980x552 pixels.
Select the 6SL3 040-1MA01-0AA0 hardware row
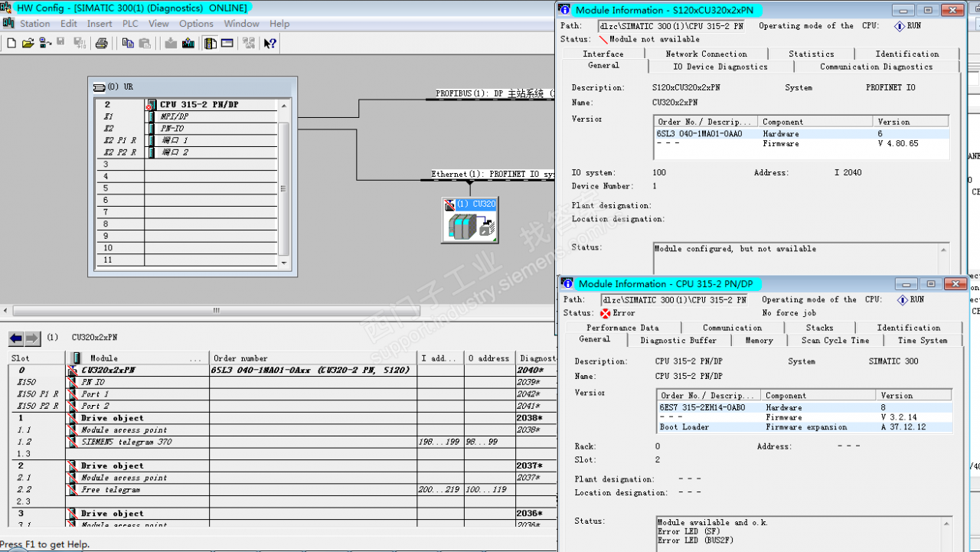point(802,134)
